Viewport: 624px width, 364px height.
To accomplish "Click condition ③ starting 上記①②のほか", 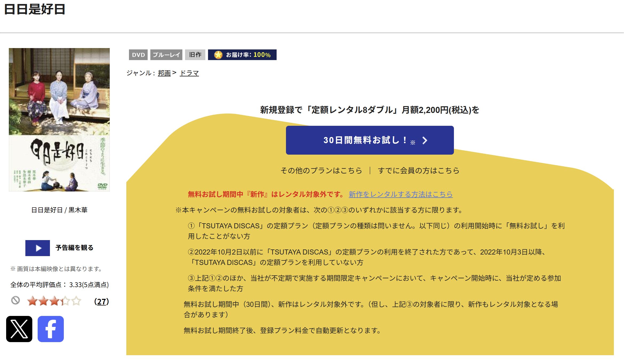I will (x=374, y=283).
